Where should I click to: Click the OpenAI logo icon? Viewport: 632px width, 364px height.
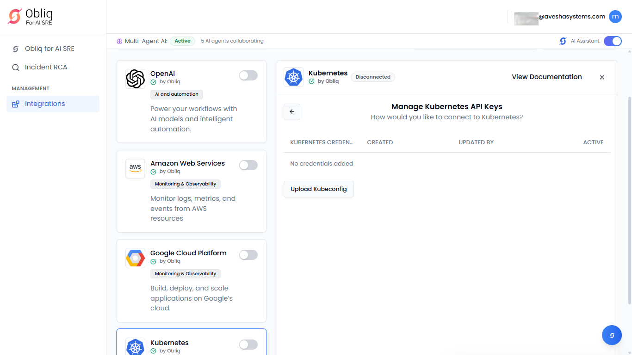pos(135,79)
